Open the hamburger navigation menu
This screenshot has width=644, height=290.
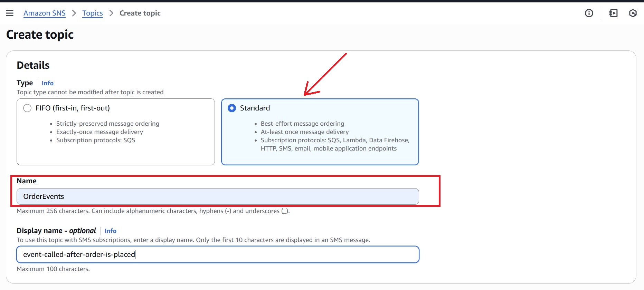[10, 13]
